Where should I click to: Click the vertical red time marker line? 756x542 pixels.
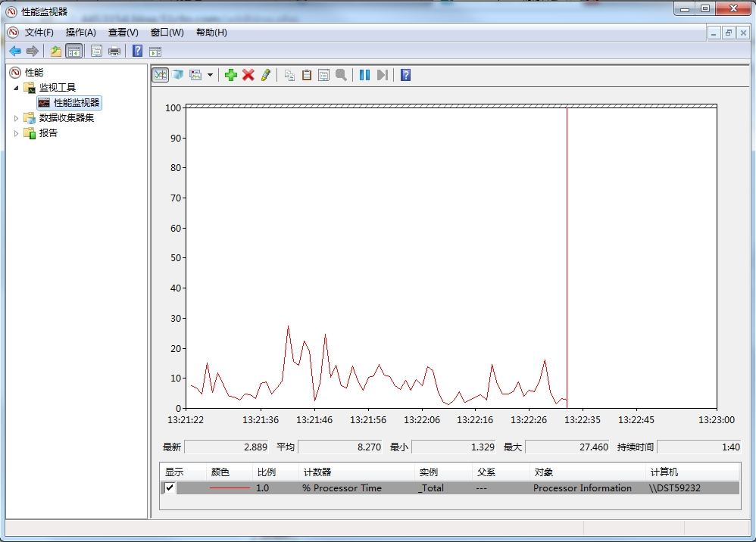567,257
